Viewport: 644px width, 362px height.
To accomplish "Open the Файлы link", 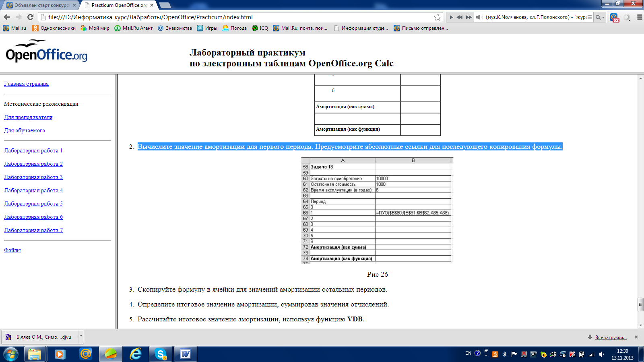I will tap(12, 250).
